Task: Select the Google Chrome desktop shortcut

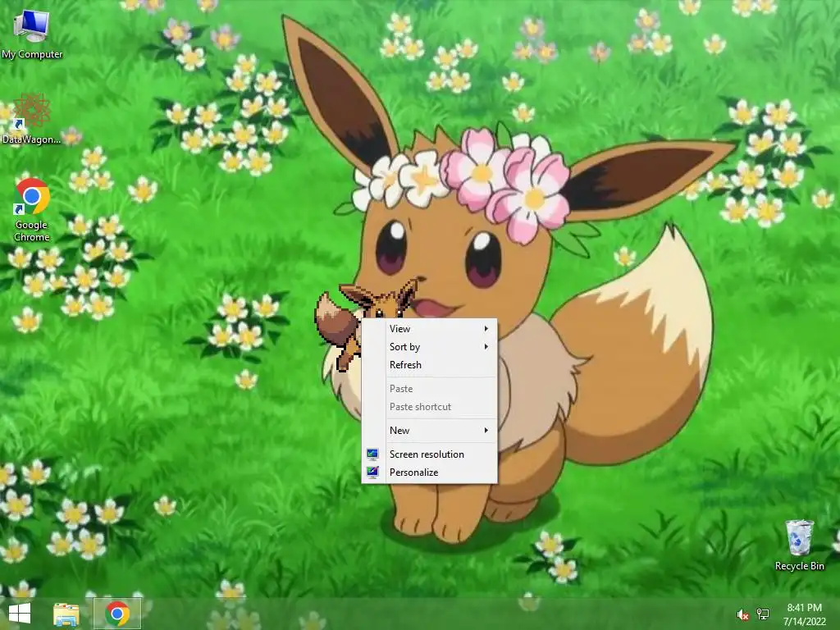Action: tap(32, 209)
